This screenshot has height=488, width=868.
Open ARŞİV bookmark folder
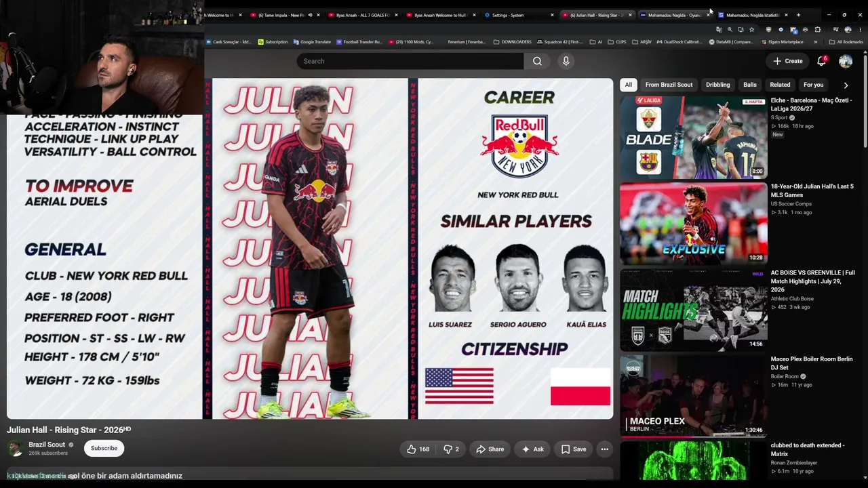point(642,42)
